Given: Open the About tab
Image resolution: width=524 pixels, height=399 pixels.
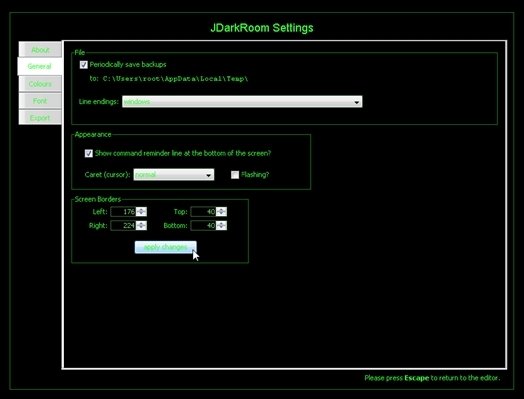Looking at the screenshot, I should 40,50.
